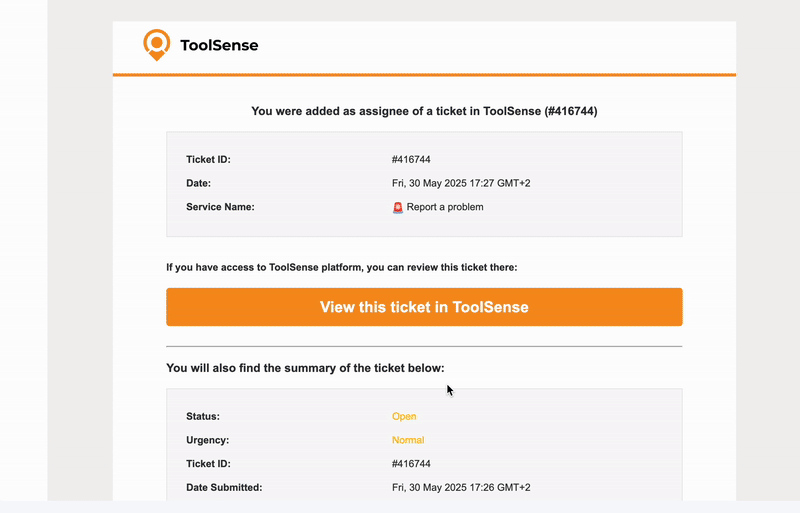Click the Date Submitted label
The image size is (800, 513).
tap(224, 488)
